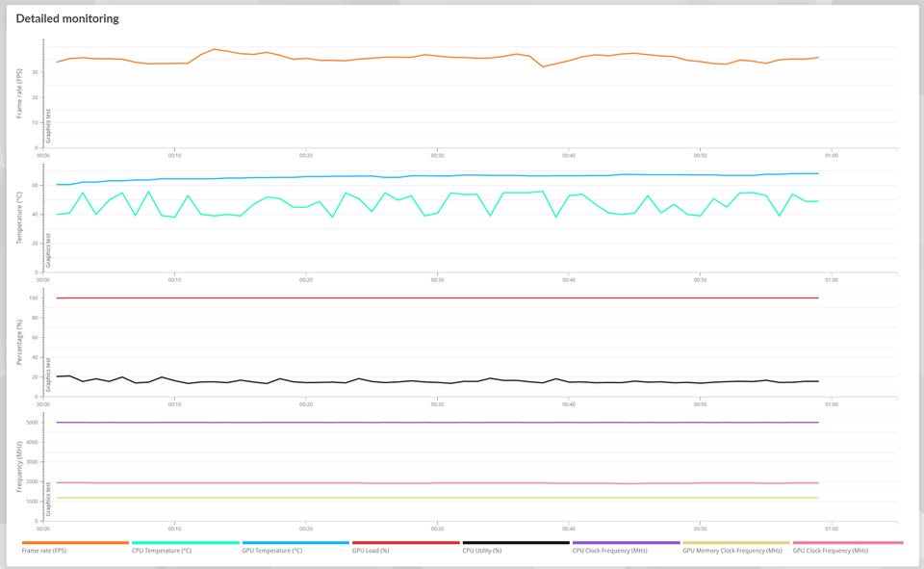Click the 'Frame rate (FPS)' vertical axis title
Viewport: 924px width, 569px height.
coord(19,93)
